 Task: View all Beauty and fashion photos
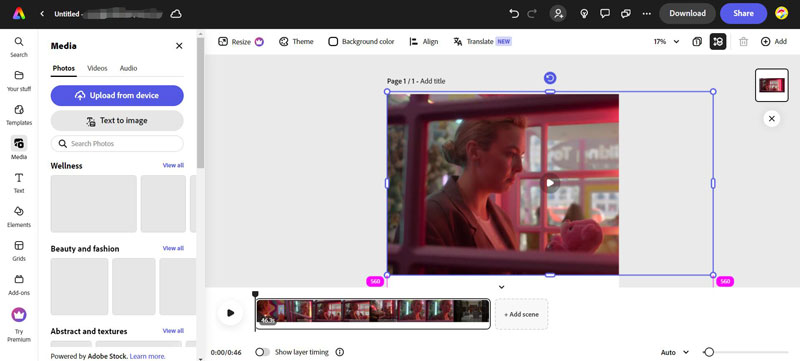pyautogui.click(x=173, y=248)
